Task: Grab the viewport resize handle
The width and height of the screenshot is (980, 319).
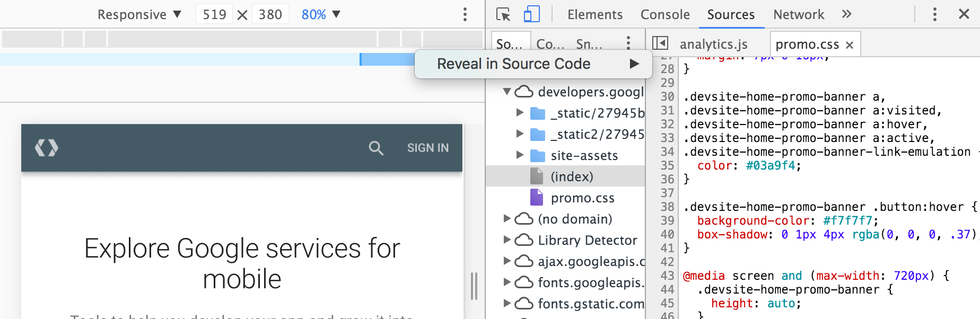Action: coord(474,287)
